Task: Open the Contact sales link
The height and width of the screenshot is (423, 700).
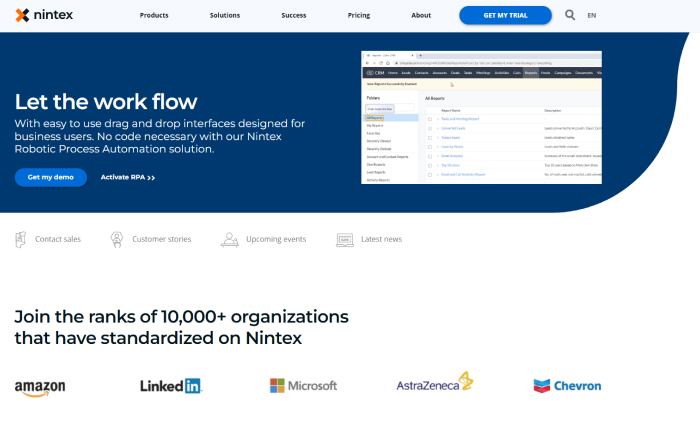Action: click(58, 239)
